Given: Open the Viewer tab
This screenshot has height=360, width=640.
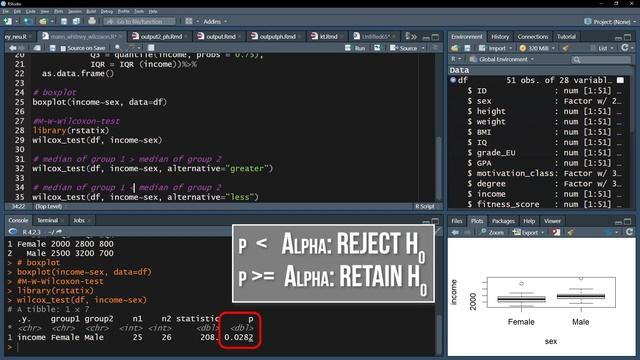Looking at the screenshot, I should [552, 221].
